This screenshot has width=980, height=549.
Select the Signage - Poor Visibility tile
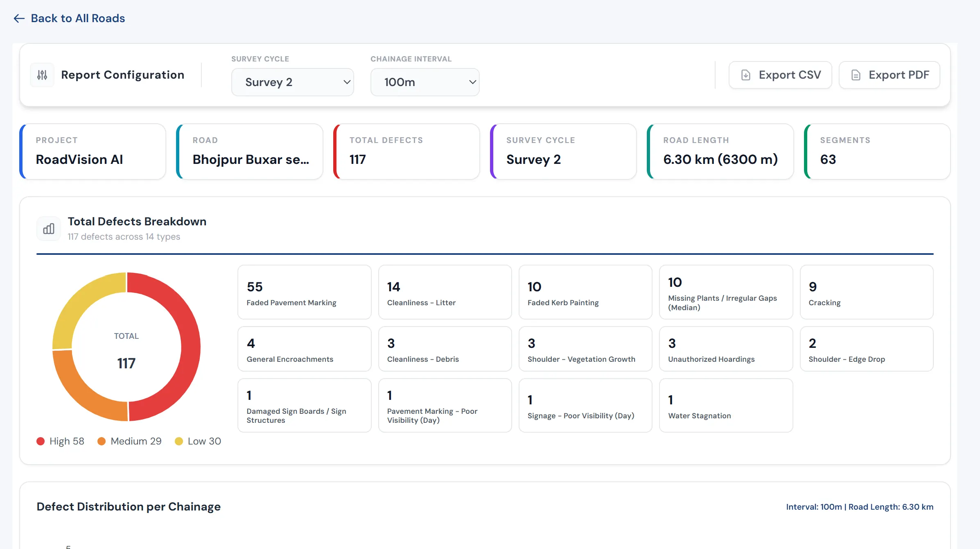pos(585,406)
